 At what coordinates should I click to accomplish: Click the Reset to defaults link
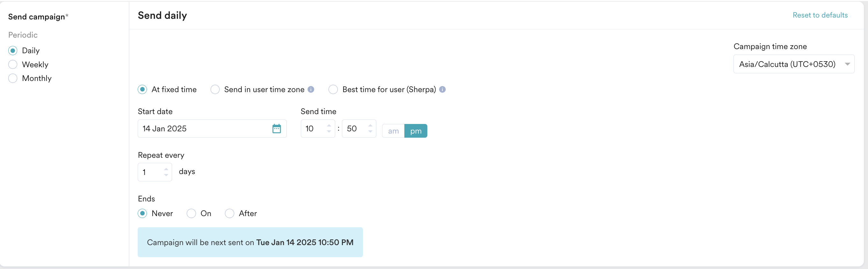pyautogui.click(x=820, y=15)
